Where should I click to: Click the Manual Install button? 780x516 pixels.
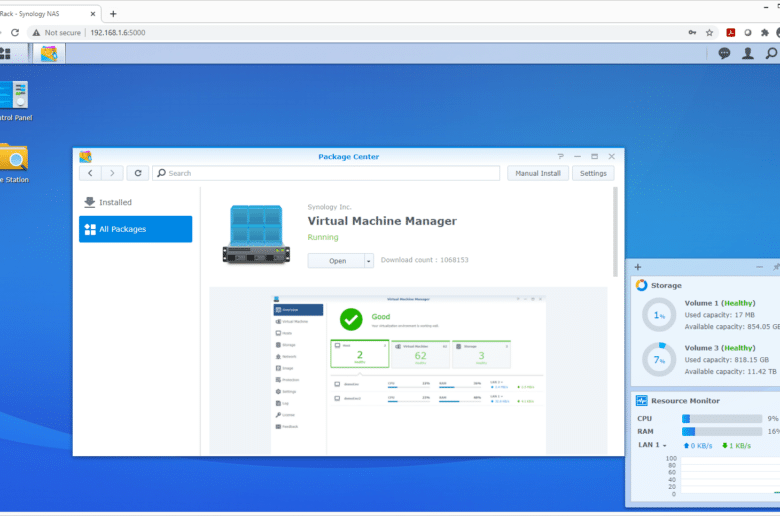coord(538,173)
